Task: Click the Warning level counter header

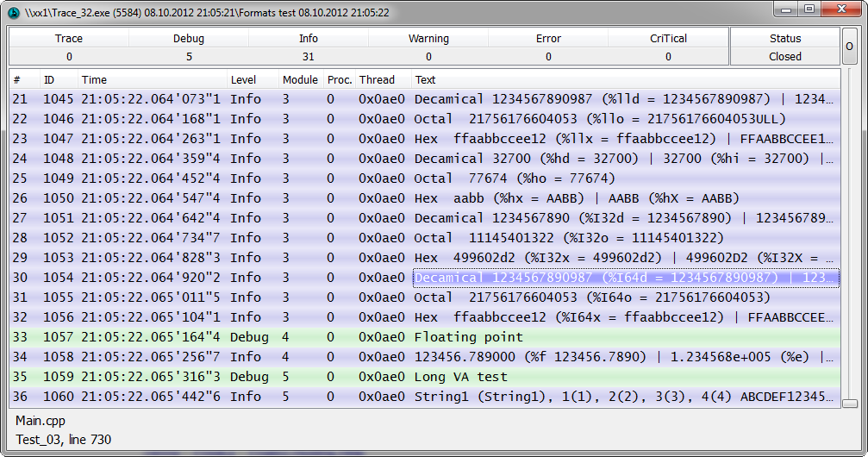Action: [428, 38]
